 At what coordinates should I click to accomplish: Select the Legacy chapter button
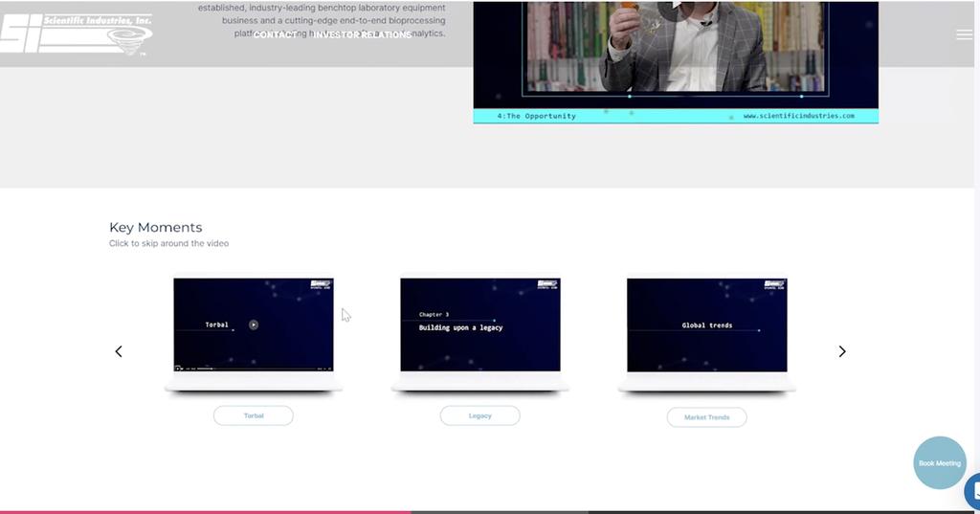click(x=479, y=415)
